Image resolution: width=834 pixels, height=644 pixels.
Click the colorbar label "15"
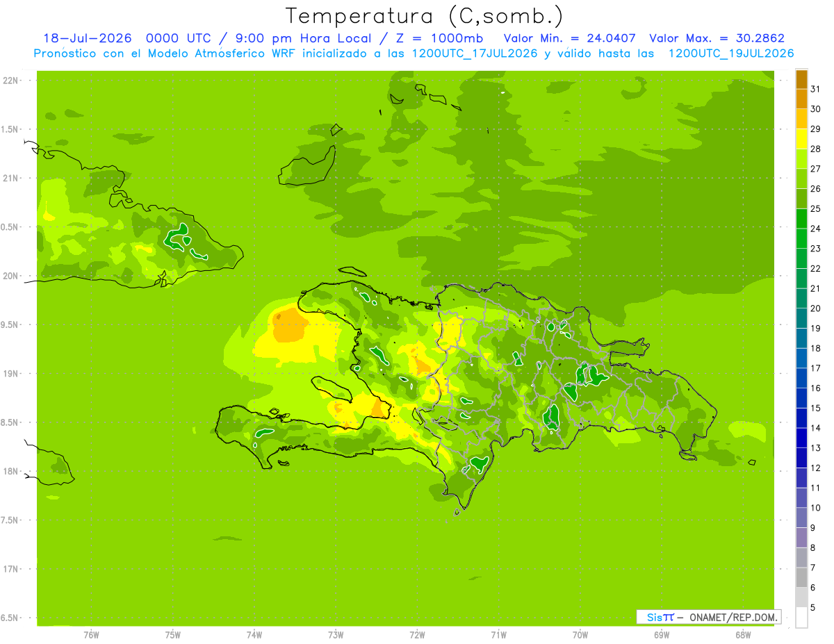click(816, 408)
